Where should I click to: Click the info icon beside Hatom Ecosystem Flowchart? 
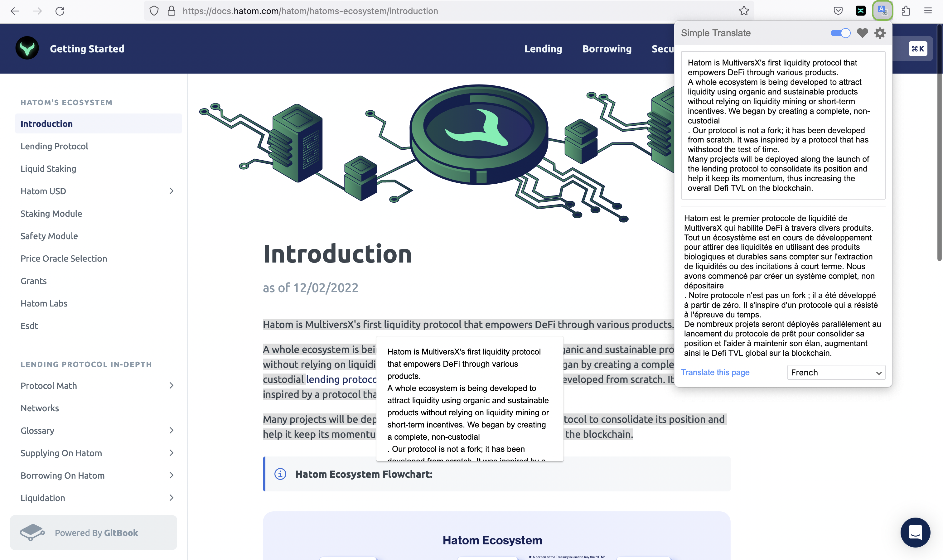click(280, 474)
